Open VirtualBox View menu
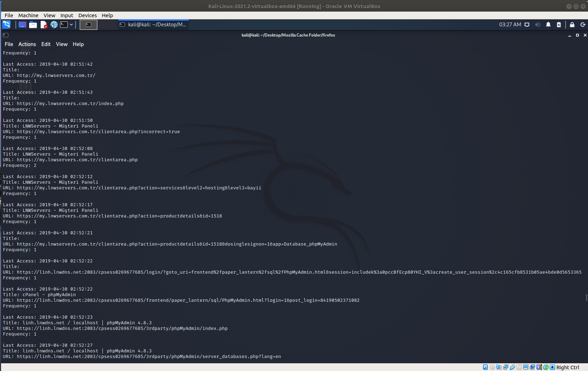The image size is (588, 371). [49, 15]
